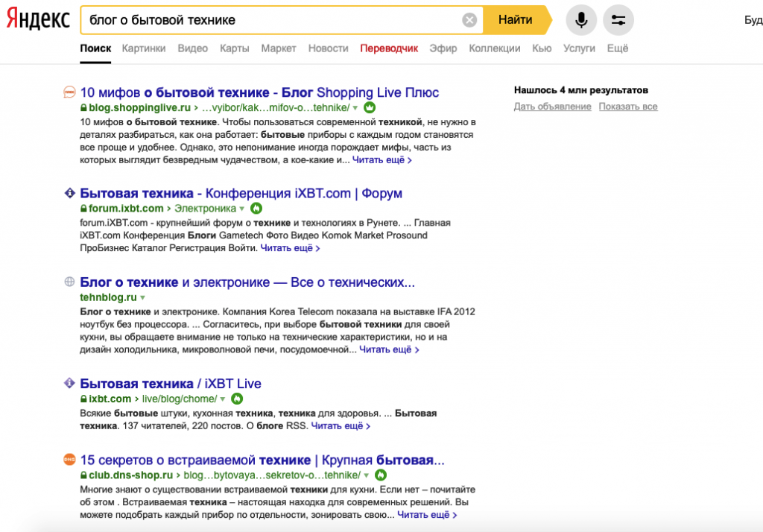The image size is (763, 532).
Task: Open the Эфир tab
Action: pos(443,48)
